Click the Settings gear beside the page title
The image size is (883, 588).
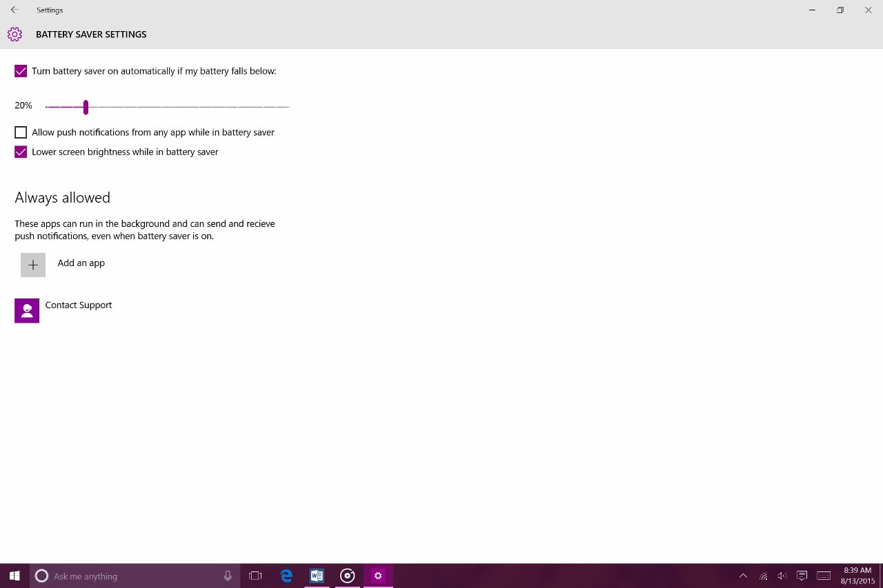click(14, 34)
